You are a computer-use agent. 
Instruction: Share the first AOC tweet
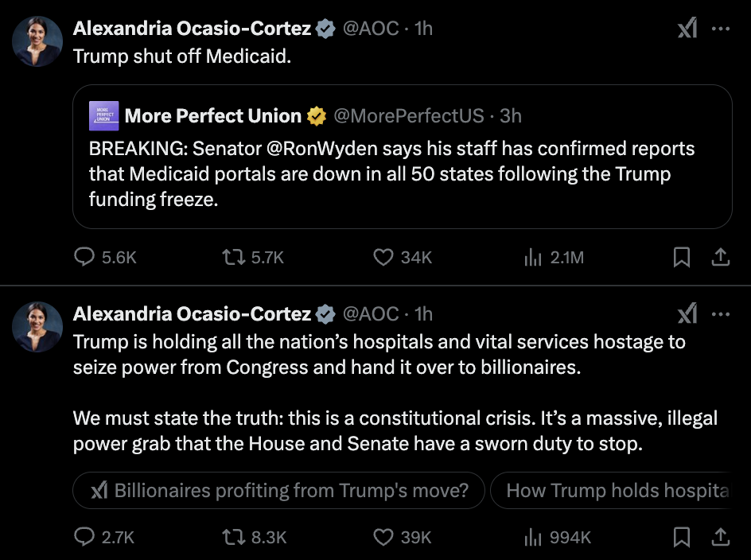coord(720,257)
